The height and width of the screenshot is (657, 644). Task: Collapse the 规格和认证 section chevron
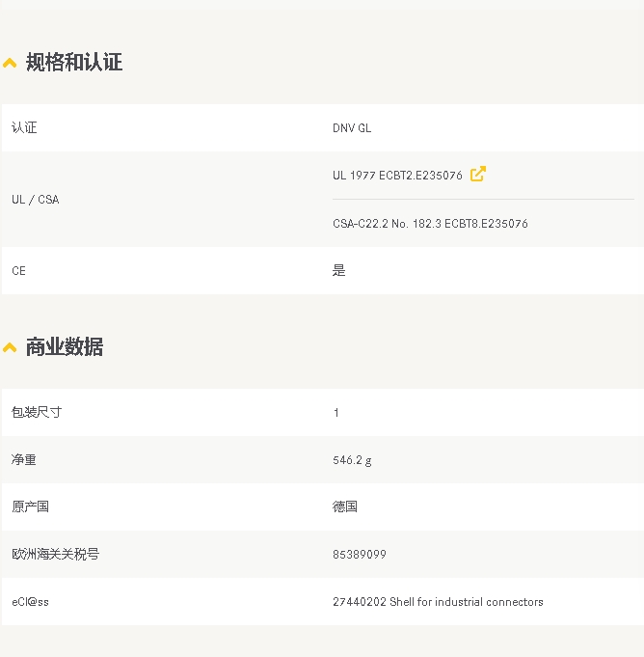pos(10,64)
